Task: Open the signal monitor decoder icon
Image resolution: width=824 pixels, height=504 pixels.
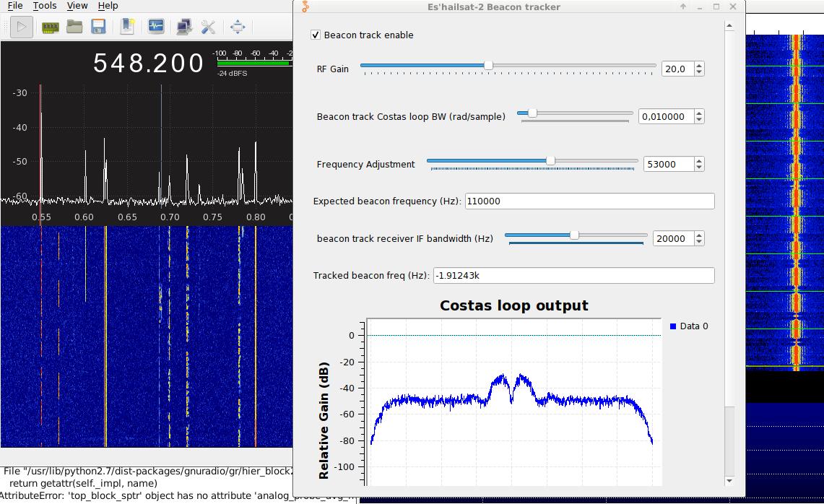Action: (x=156, y=26)
